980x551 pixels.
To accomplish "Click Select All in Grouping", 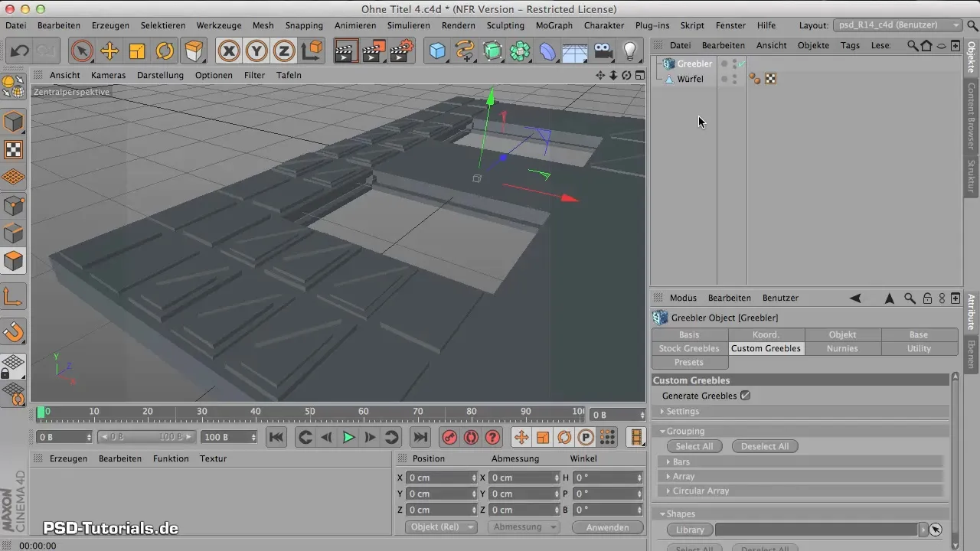I will point(694,446).
